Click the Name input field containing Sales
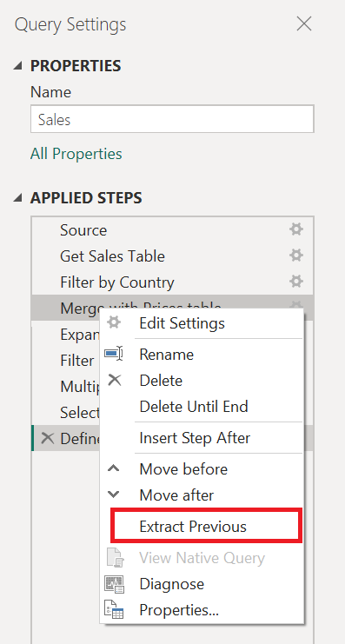This screenshot has height=644, width=345. (x=172, y=120)
